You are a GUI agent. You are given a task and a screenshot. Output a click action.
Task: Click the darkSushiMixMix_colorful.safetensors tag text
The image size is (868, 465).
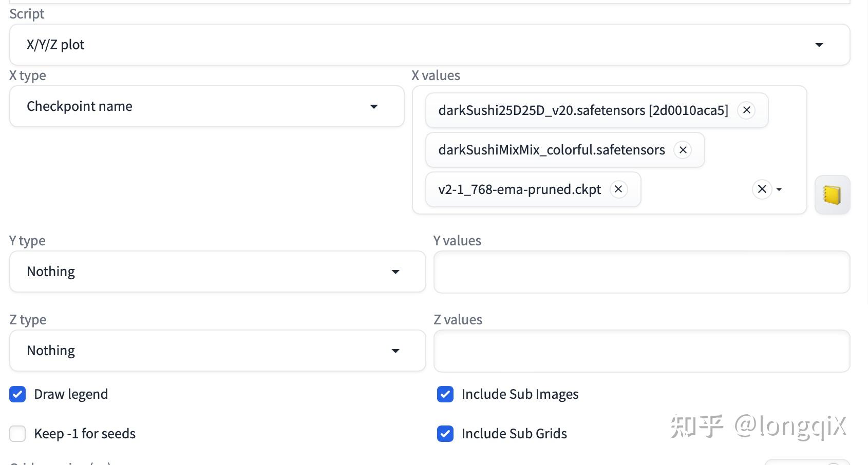coord(551,150)
